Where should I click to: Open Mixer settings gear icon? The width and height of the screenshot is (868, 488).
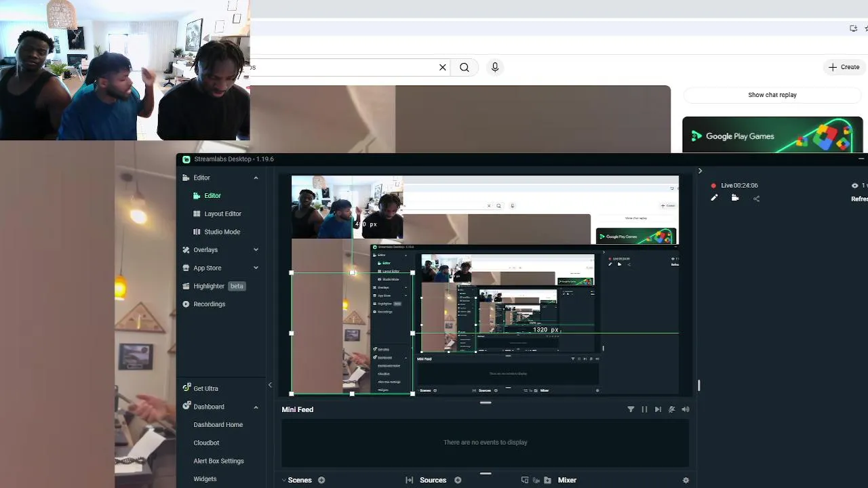[686, 480]
